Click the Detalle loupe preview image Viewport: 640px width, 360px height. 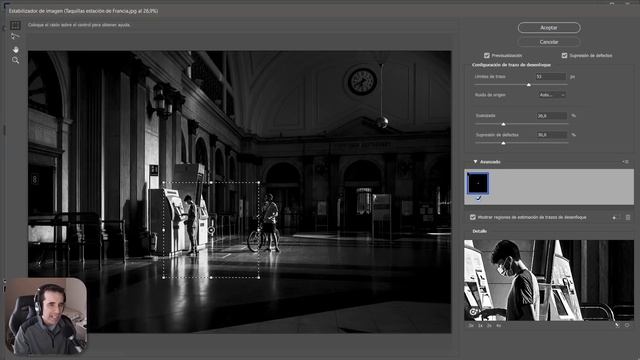tap(549, 280)
